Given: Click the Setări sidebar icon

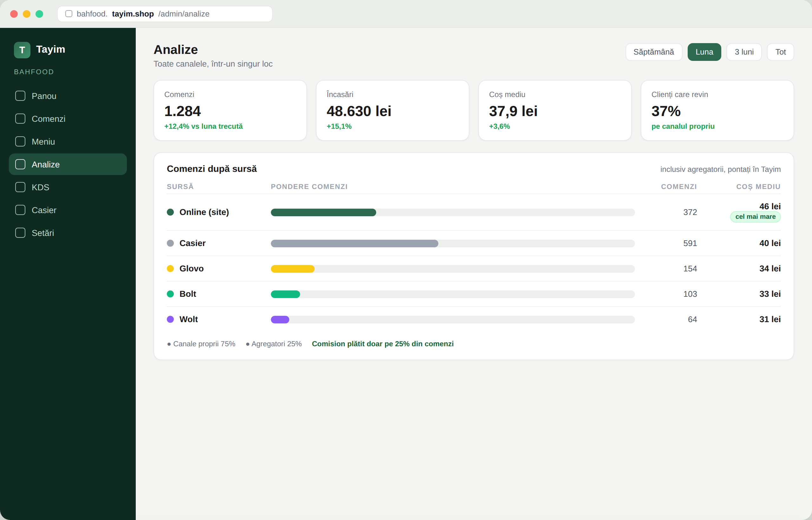Looking at the screenshot, I should coord(20,233).
